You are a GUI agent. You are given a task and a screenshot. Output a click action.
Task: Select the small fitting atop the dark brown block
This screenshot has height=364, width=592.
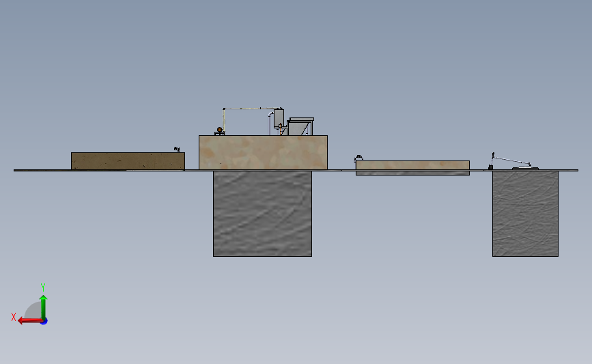(x=177, y=149)
